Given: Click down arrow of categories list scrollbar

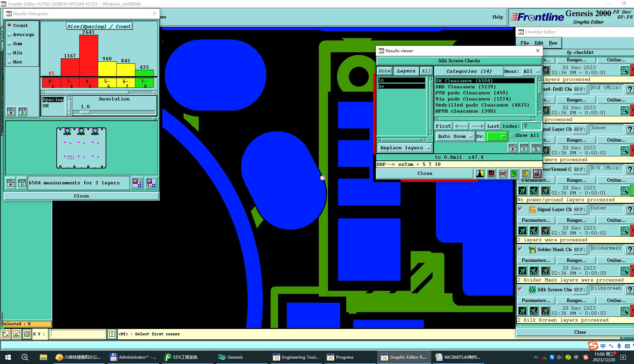Looking at the screenshot, I should point(540,113).
